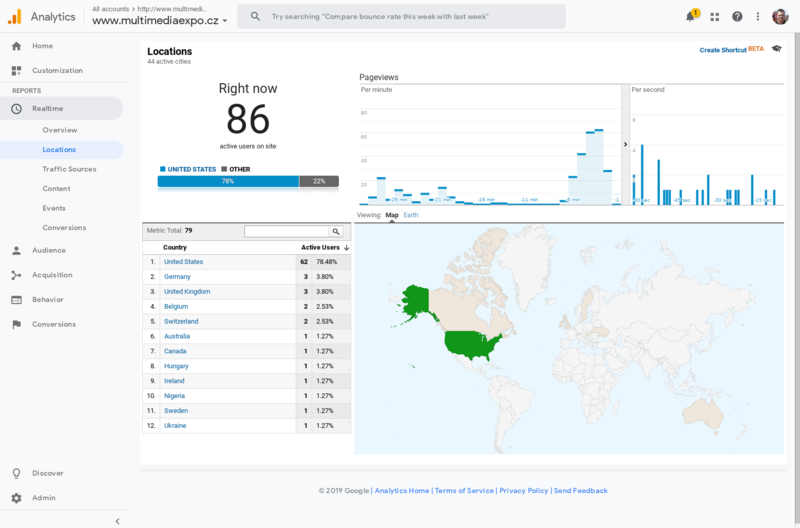Viewport: 800px width, 528px height.
Task: Open the Content realtime report
Action: click(56, 189)
